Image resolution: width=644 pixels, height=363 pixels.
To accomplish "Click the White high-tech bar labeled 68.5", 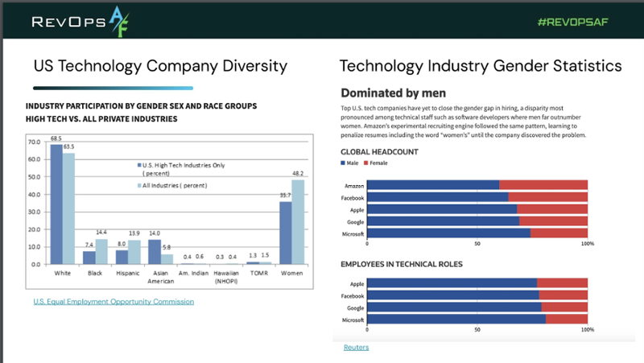I will (56, 204).
